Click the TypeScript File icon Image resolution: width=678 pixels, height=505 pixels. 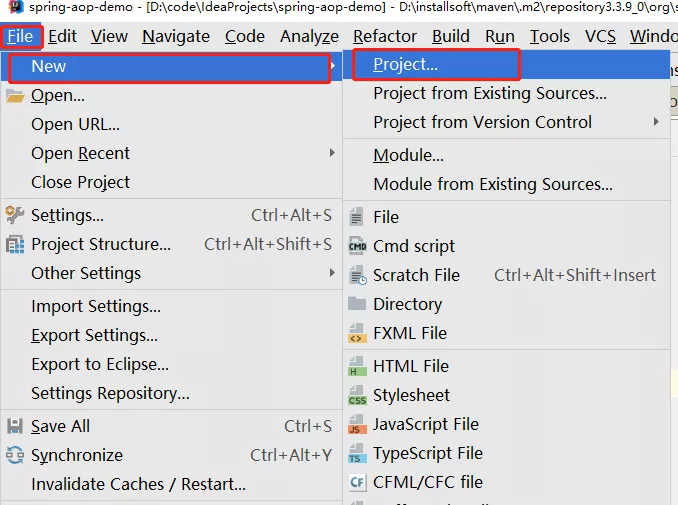tap(357, 454)
